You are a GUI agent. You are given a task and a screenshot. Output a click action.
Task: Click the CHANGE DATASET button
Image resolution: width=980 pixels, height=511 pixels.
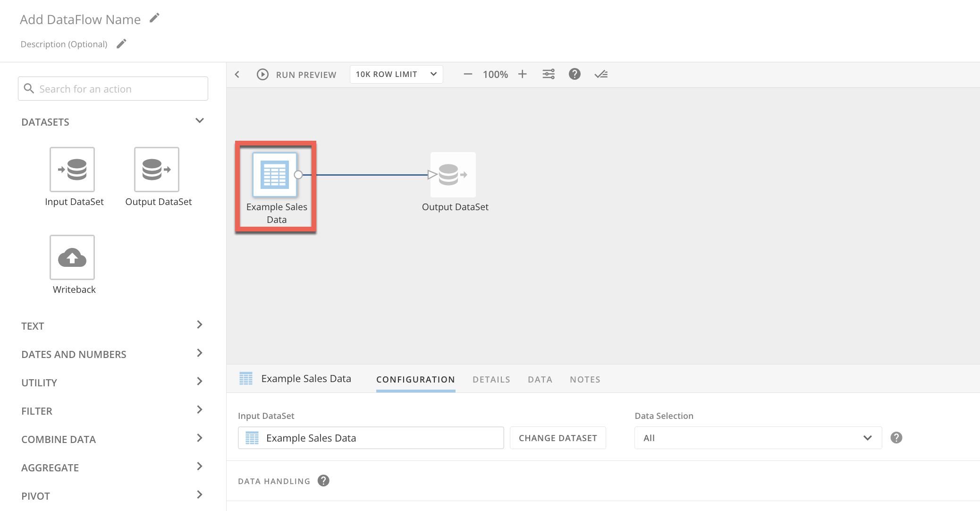tap(558, 438)
